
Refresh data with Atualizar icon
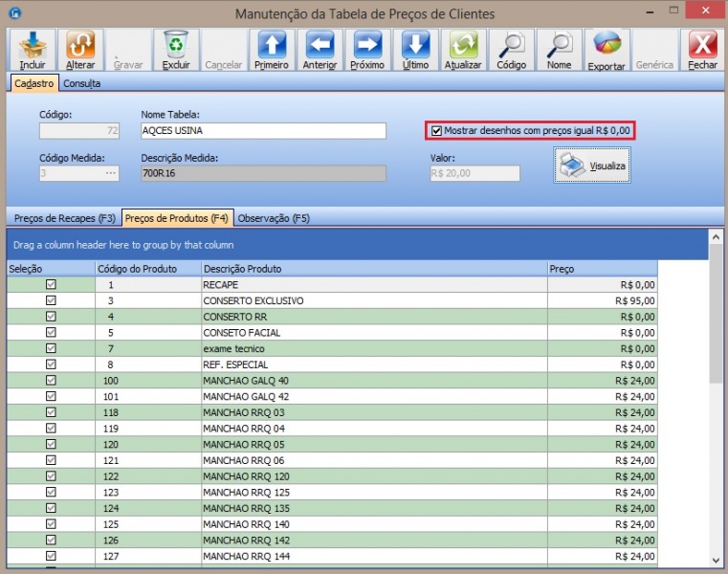tap(463, 49)
